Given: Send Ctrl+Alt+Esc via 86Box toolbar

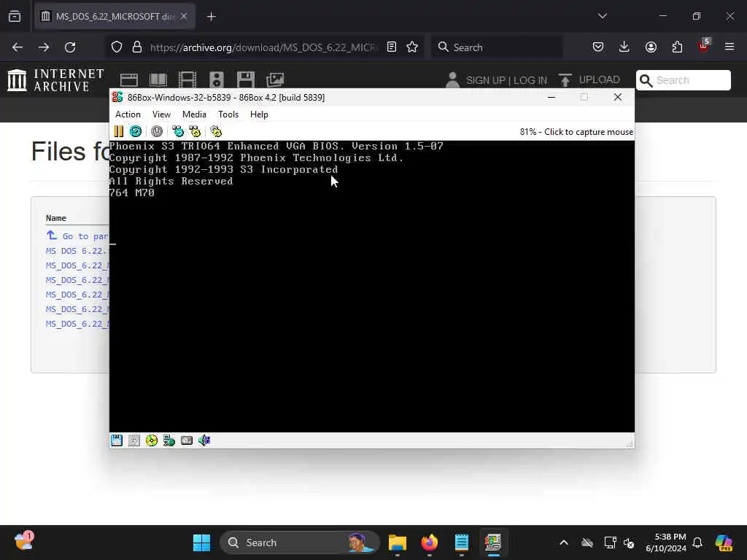Looking at the screenshot, I should click(x=195, y=131).
